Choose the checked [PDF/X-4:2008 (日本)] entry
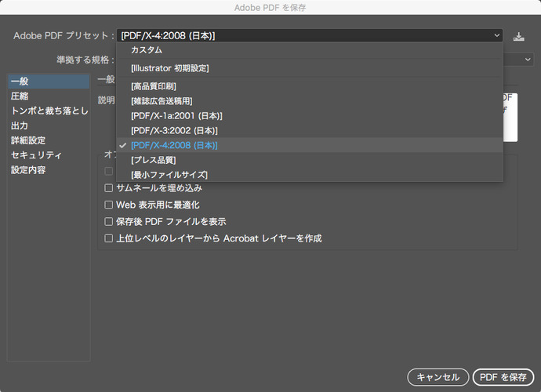Viewport: 541px width, 392px height. pos(310,145)
